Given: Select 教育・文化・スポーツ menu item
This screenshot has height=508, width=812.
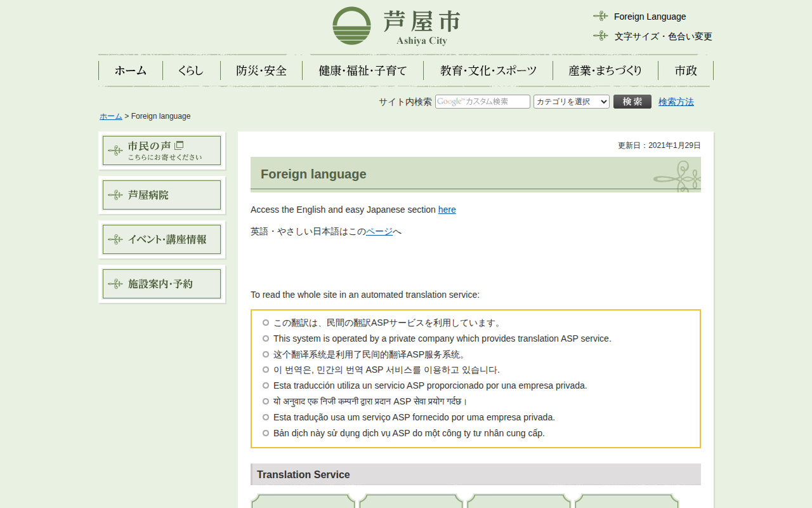Looking at the screenshot, I should pyautogui.click(x=488, y=70).
